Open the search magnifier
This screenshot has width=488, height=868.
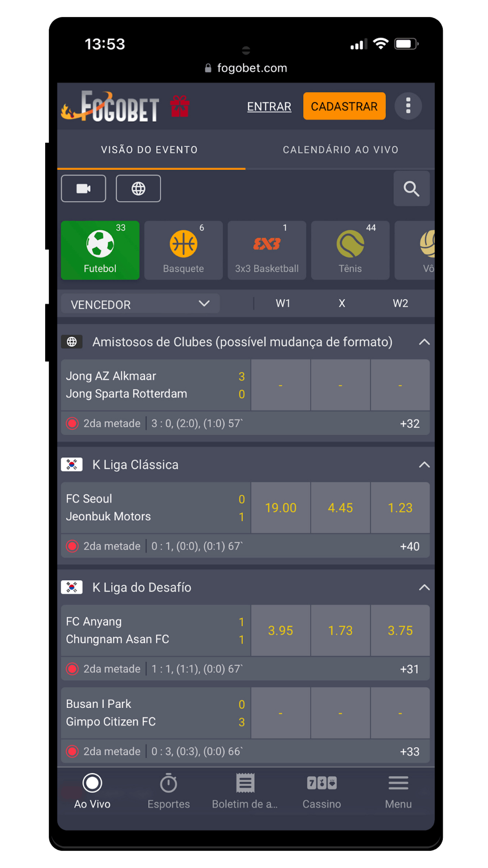point(412,188)
